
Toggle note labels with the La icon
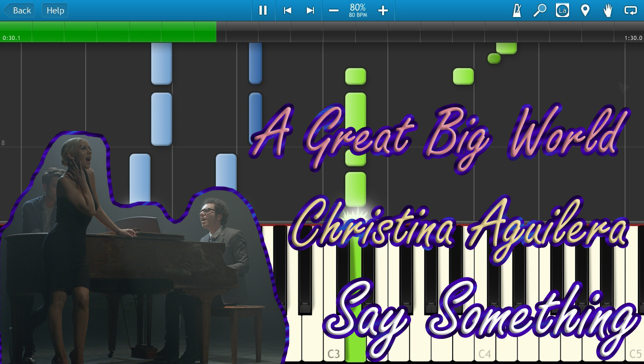click(x=563, y=10)
